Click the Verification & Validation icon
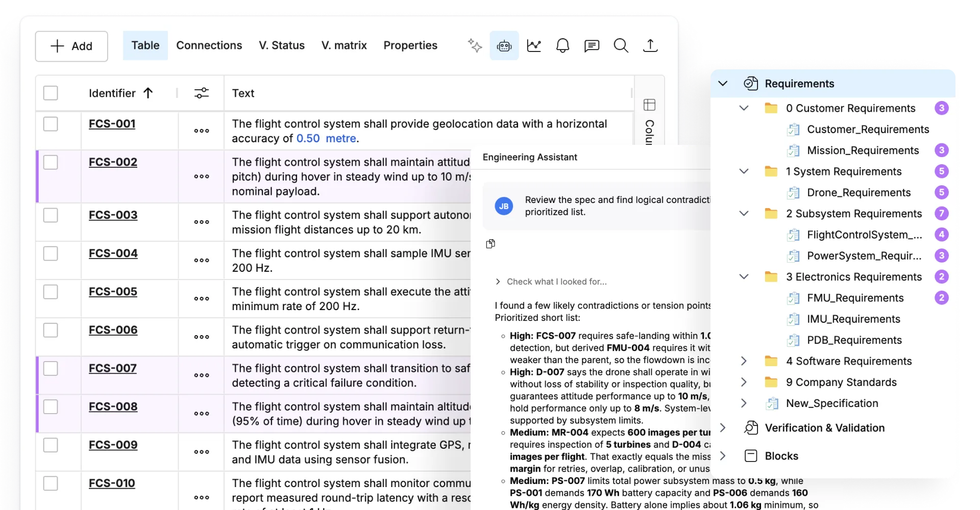 751,428
